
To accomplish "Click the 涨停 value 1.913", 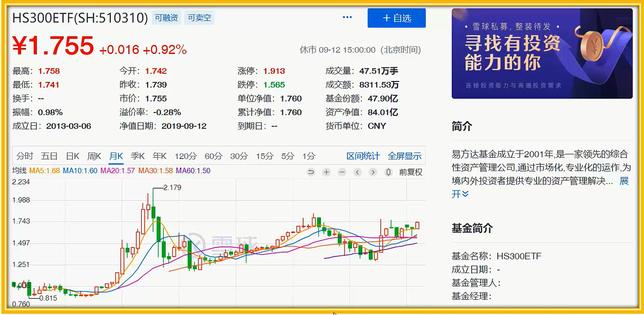I will [x=274, y=71].
